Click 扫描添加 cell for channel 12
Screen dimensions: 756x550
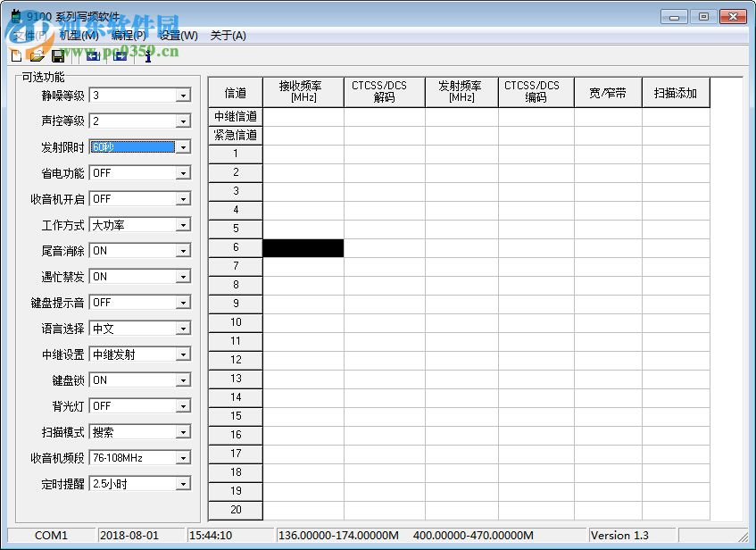[676, 360]
